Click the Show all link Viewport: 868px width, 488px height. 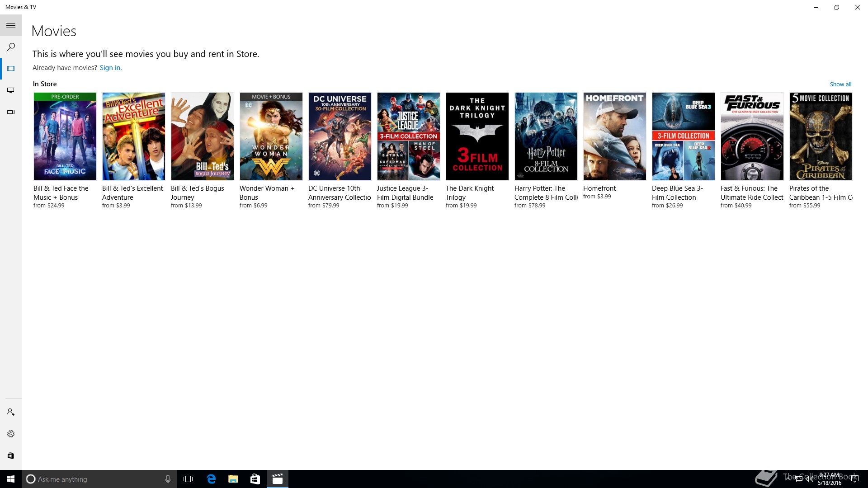(840, 84)
